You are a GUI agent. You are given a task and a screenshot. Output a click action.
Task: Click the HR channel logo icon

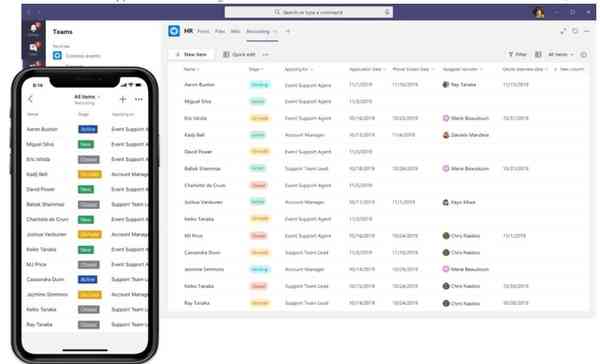[x=174, y=31]
